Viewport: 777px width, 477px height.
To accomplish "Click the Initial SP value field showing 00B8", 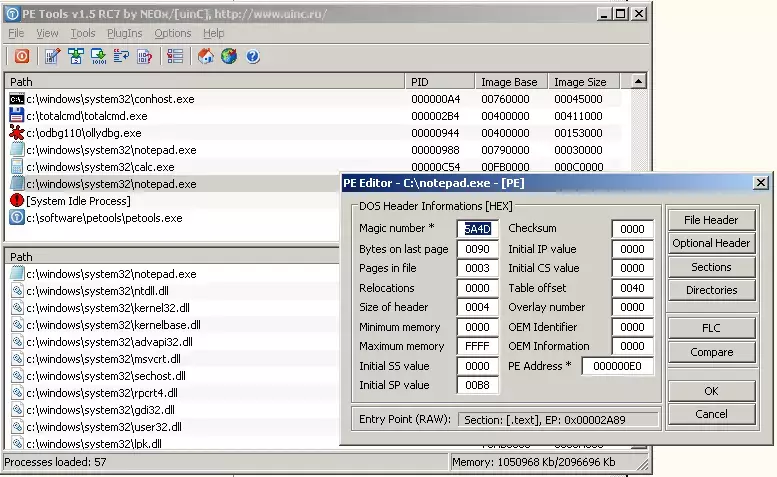I will coord(477,385).
